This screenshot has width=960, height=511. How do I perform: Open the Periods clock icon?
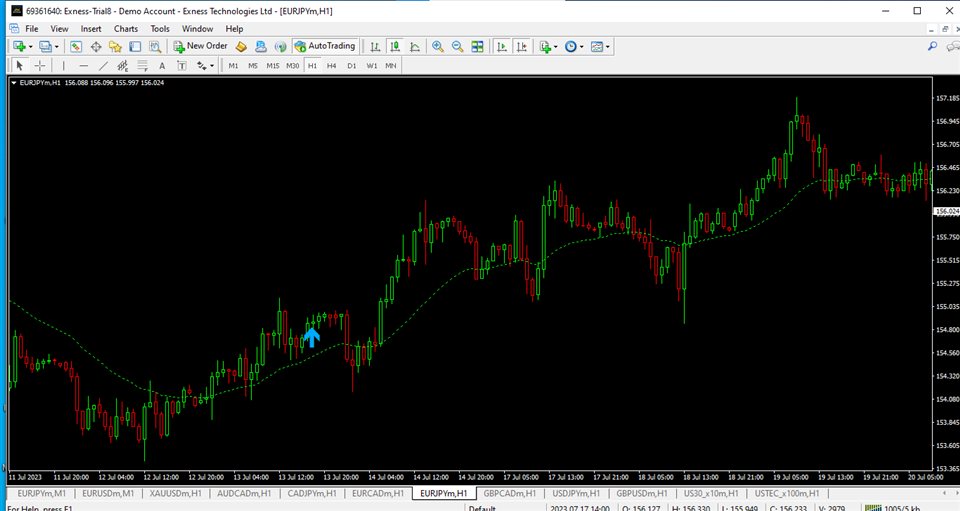[571, 47]
